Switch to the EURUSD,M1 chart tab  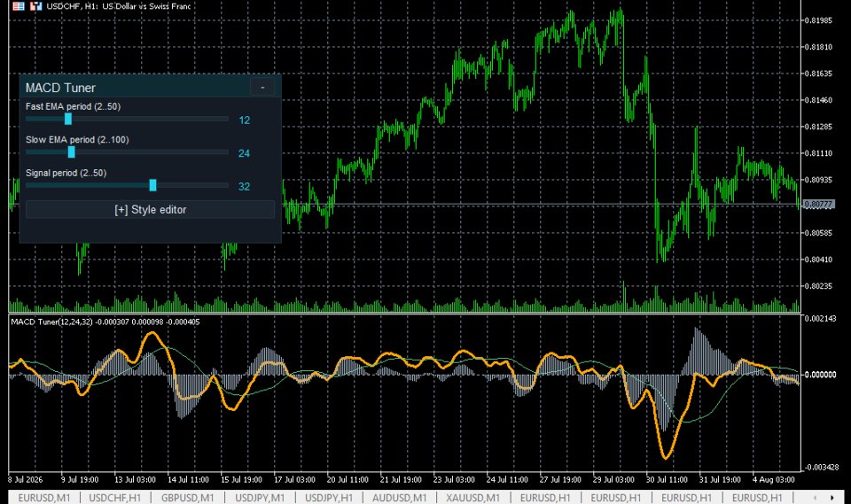[x=44, y=498]
